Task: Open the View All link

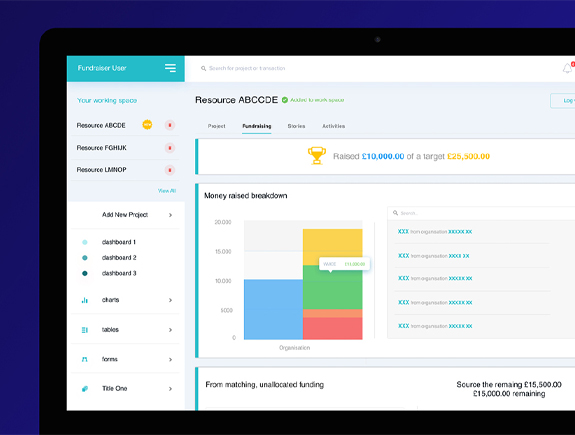Action: coord(167,191)
